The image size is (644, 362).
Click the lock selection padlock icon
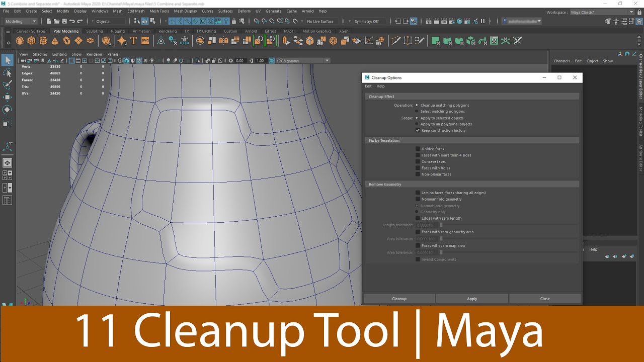tap(233, 21)
